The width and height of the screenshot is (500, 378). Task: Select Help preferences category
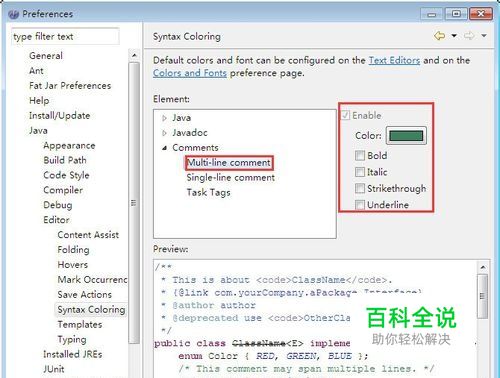click(39, 101)
